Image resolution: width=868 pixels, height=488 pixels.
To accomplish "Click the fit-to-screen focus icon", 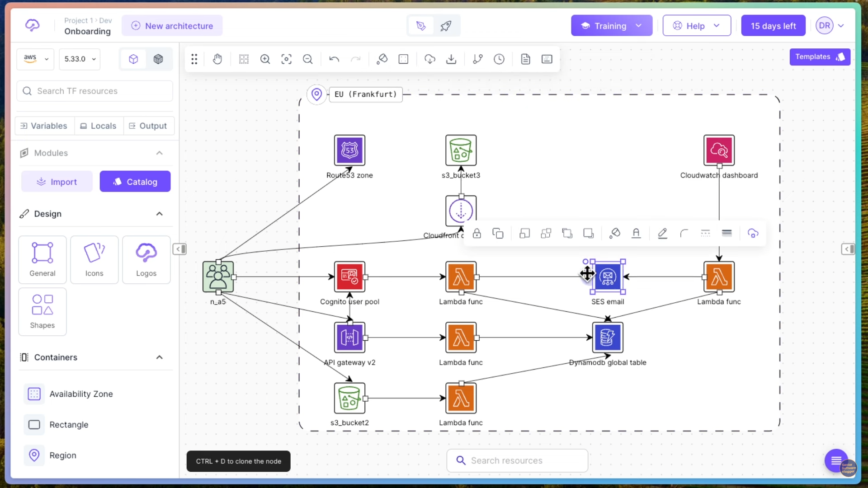I will [x=287, y=59].
